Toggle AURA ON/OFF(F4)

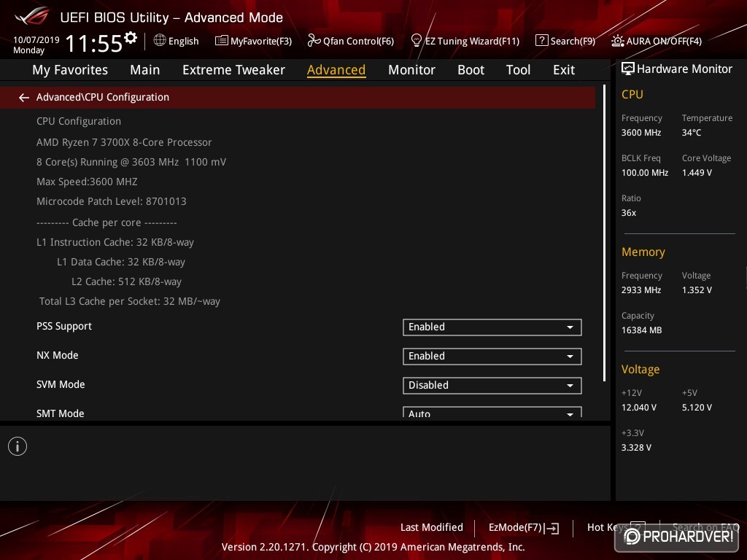click(657, 41)
